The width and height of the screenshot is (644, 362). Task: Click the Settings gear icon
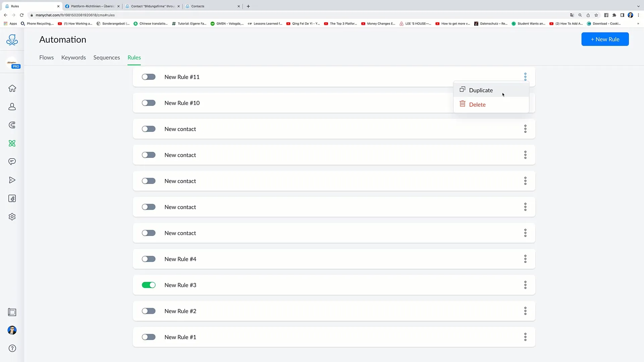(x=12, y=217)
